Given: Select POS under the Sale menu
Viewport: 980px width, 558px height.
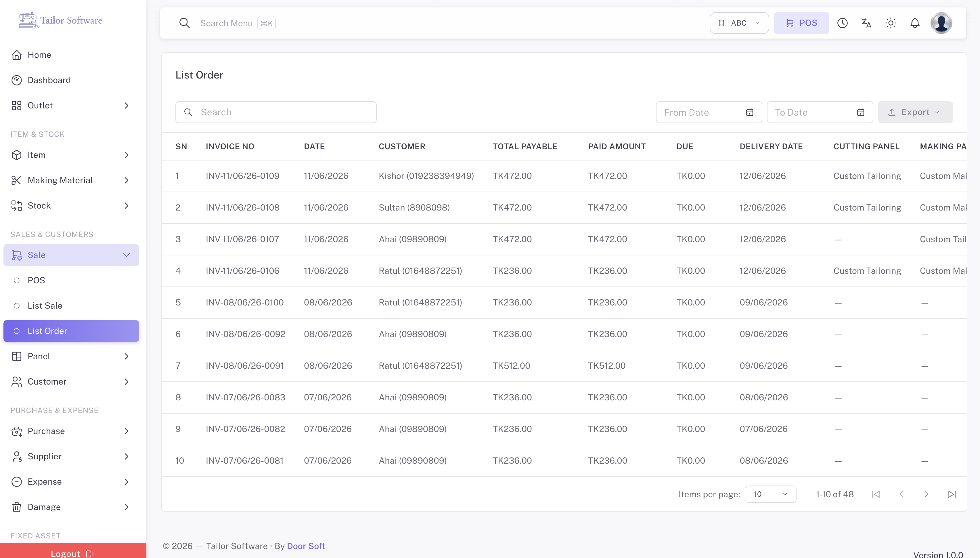Looking at the screenshot, I should pyautogui.click(x=71, y=280).
